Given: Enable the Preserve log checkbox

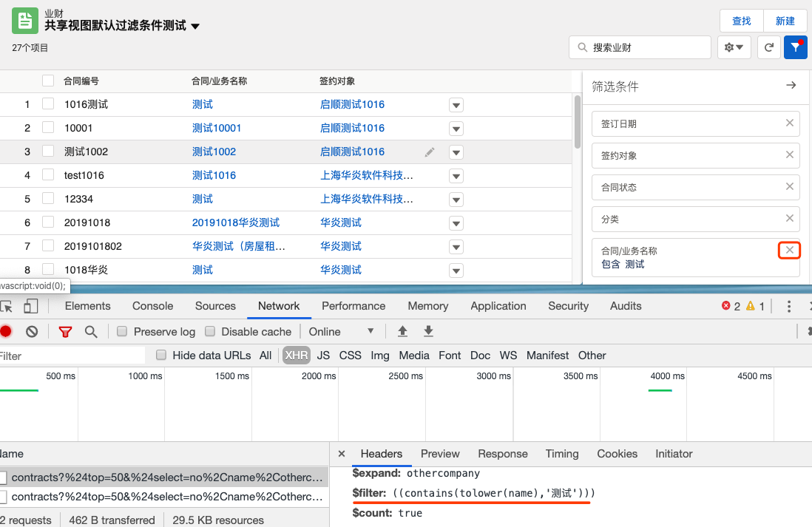Looking at the screenshot, I should tap(122, 331).
